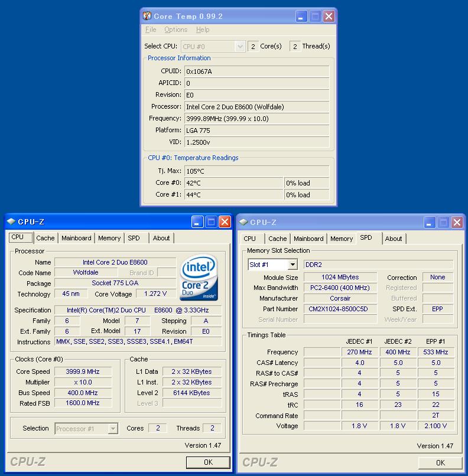Viewport: 468px width, 476px height.
Task: Click the Core Voltage value 1.272 V
Action: [155, 294]
